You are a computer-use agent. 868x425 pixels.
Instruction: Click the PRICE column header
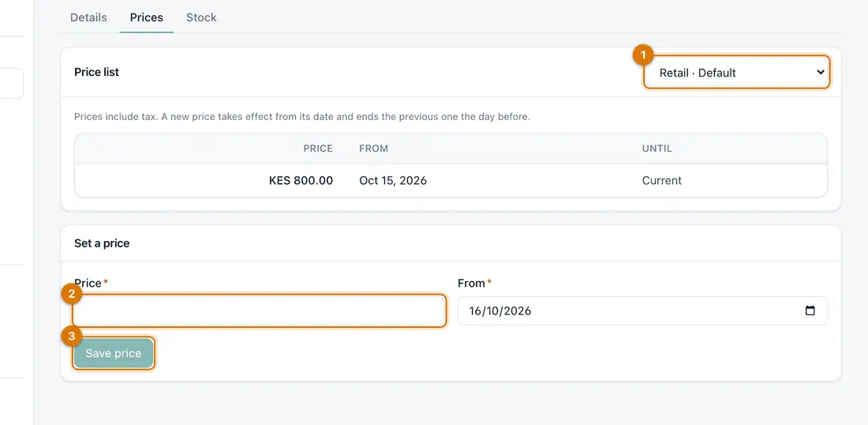318,149
